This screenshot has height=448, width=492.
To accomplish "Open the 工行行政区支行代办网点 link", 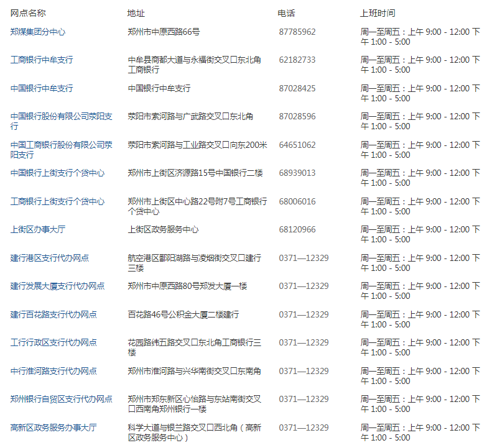I will click(53, 343).
